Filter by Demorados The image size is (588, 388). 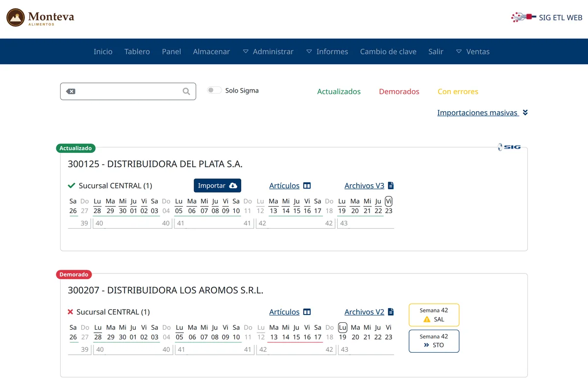pyautogui.click(x=399, y=92)
